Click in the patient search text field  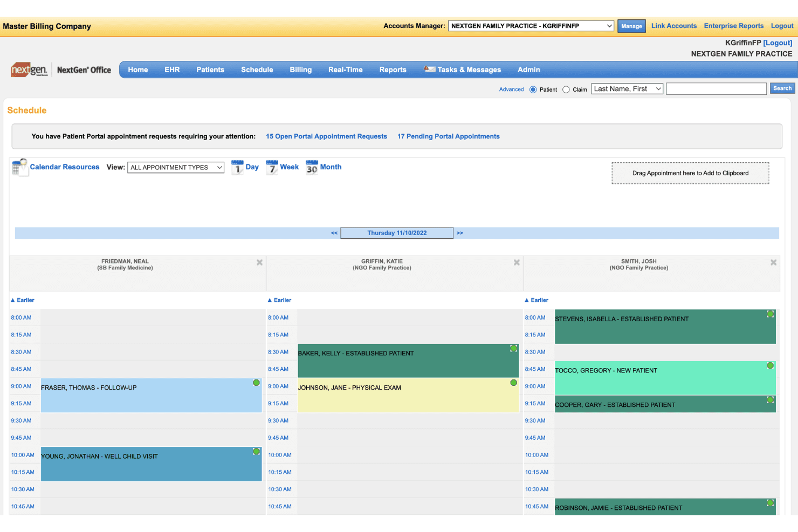(x=716, y=89)
